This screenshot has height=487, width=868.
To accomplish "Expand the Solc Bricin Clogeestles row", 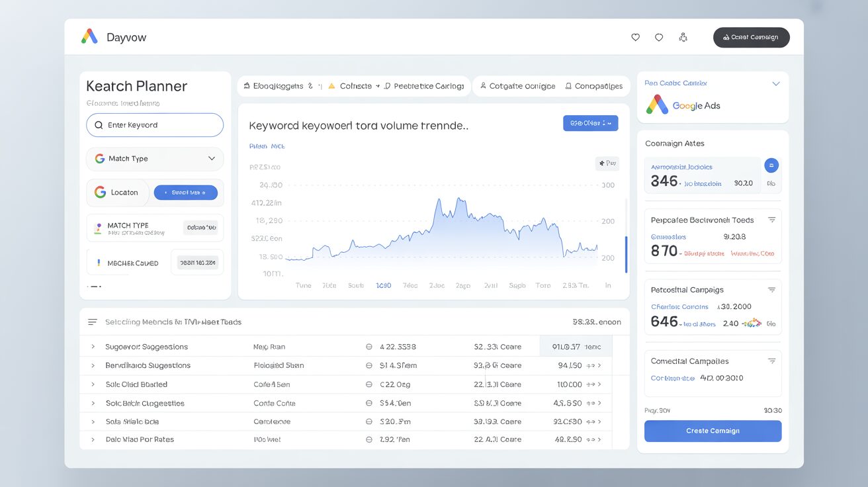I will point(93,403).
